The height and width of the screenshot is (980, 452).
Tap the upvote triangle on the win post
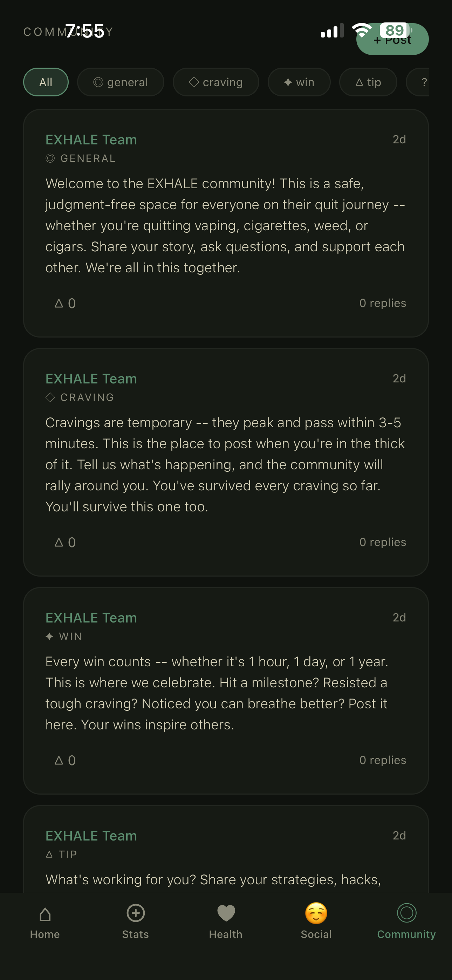pyautogui.click(x=59, y=760)
